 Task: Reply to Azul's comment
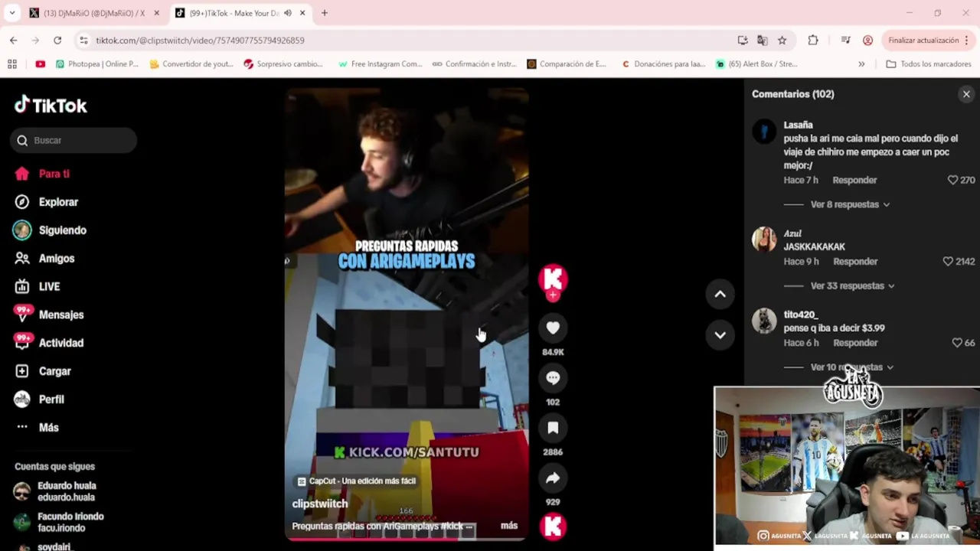[855, 261]
